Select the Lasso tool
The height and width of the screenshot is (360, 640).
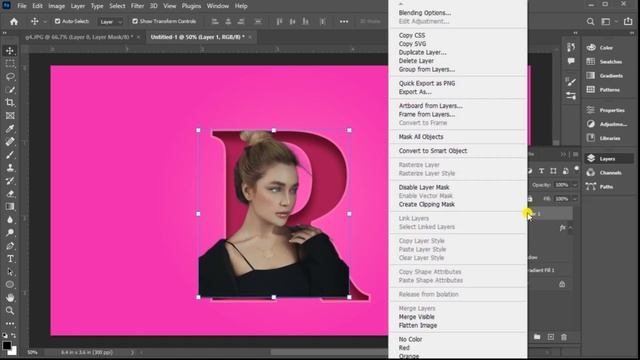coord(10,76)
